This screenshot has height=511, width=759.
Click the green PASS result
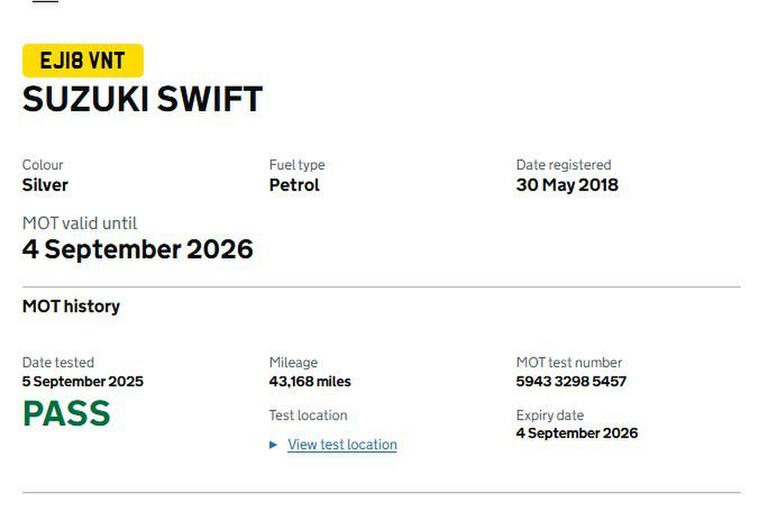[x=66, y=413]
